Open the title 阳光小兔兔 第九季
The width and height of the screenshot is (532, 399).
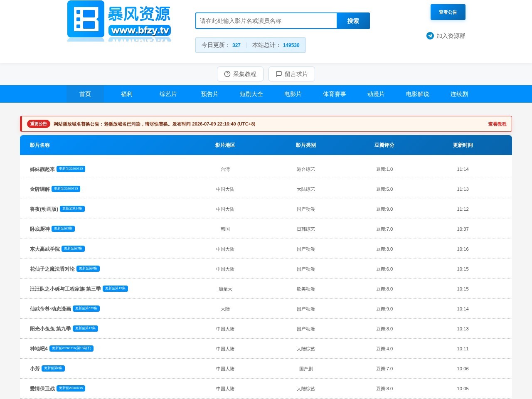click(x=50, y=329)
